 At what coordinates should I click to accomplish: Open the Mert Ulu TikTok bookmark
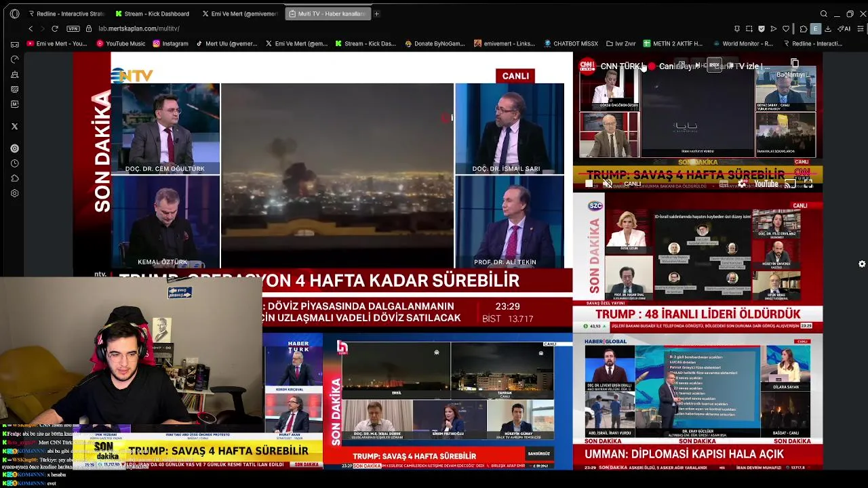[226, 43]
